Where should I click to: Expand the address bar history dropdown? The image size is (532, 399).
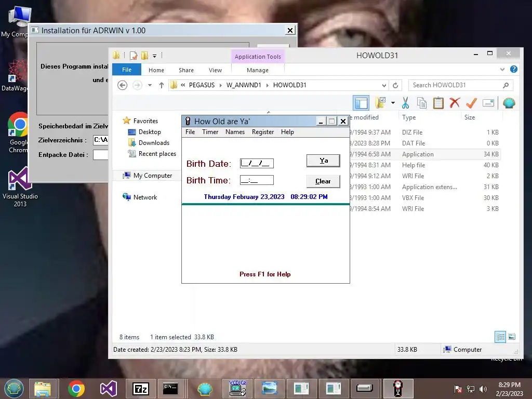coord(384,85)
